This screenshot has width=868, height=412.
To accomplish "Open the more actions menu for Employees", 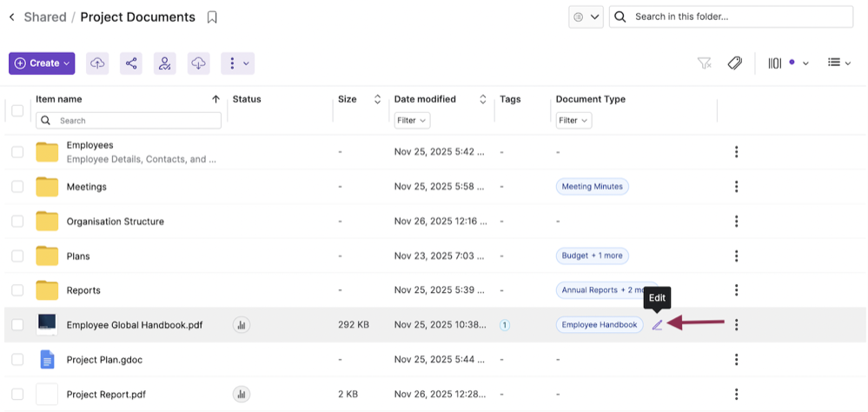I will pos(736,152).
